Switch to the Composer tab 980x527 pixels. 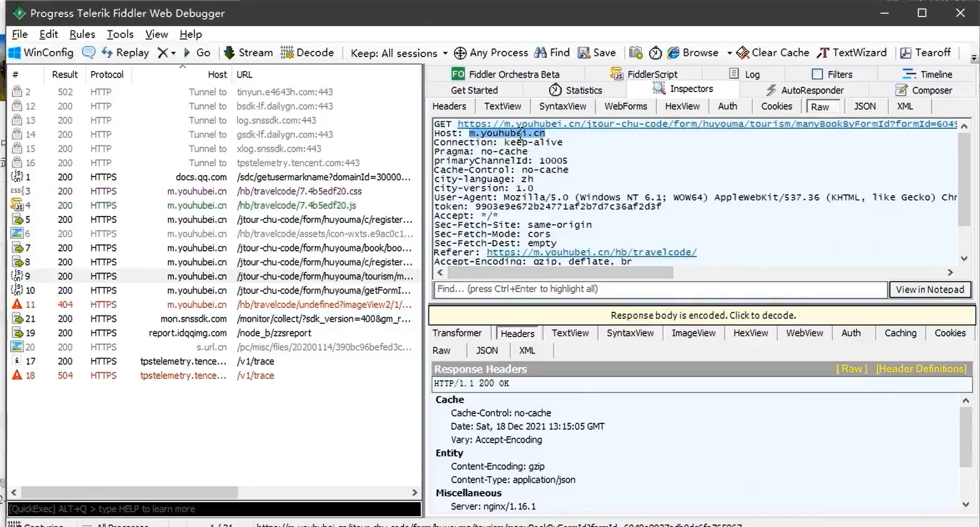pyautogui.click(x=923, y=90)
